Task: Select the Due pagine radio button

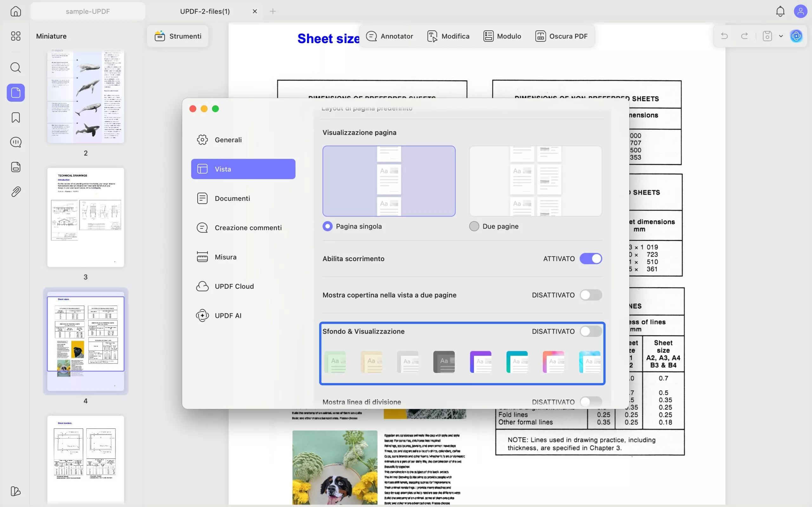Action: click(x=474, y=226)
